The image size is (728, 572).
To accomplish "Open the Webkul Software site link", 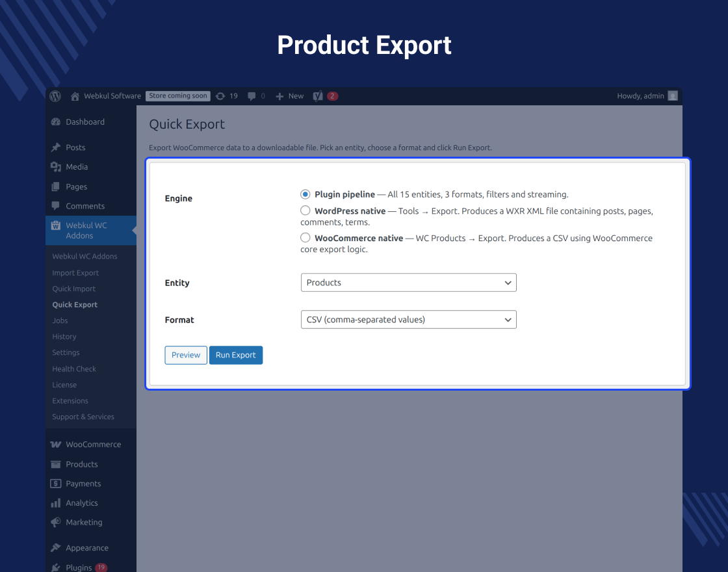I will 112,96.
